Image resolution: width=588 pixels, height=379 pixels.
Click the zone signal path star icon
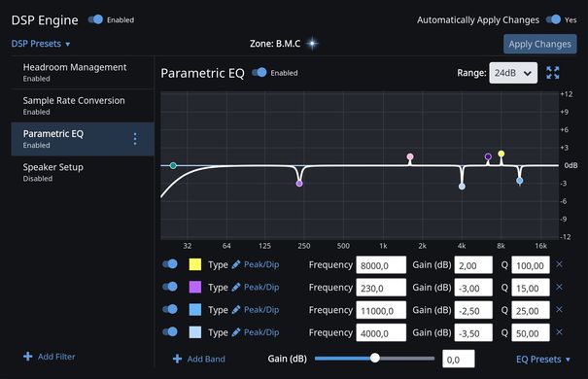point(312,44)
